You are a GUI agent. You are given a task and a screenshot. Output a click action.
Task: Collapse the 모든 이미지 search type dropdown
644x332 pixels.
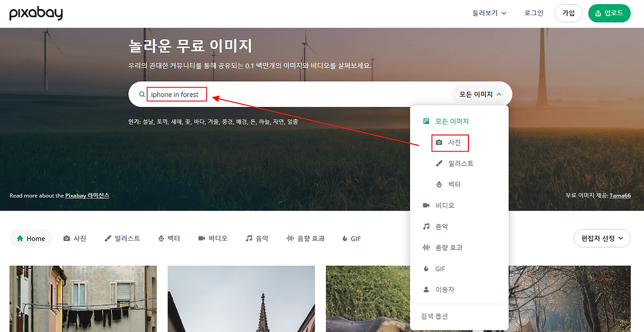click(x=480, y=94)
